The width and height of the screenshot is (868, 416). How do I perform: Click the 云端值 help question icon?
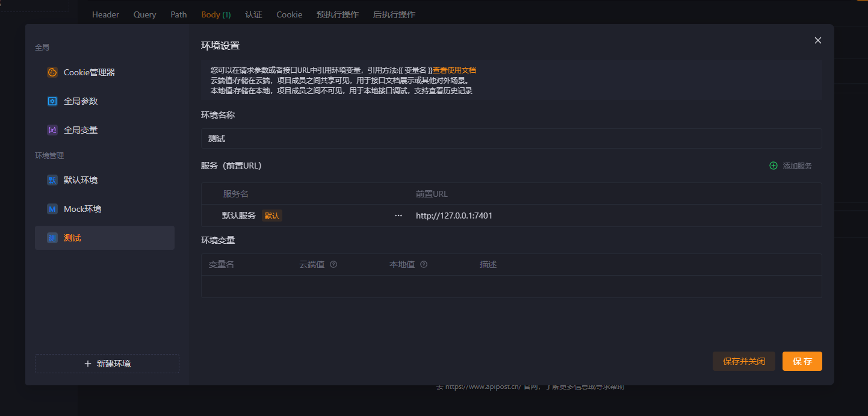333,264
